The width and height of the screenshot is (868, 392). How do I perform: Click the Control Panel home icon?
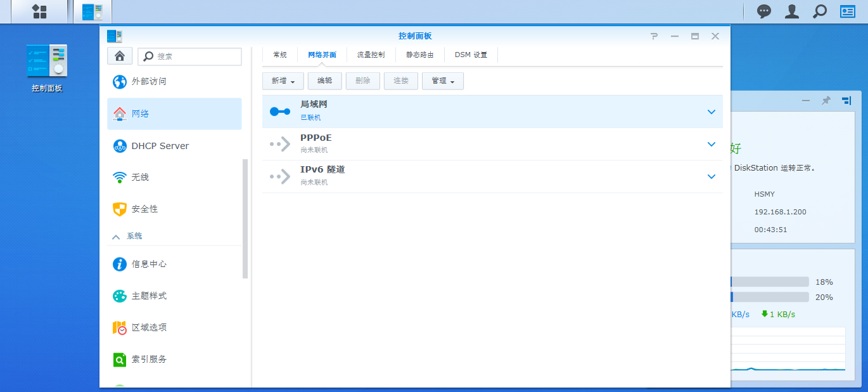pyautogui.click(x=120, y=56)
